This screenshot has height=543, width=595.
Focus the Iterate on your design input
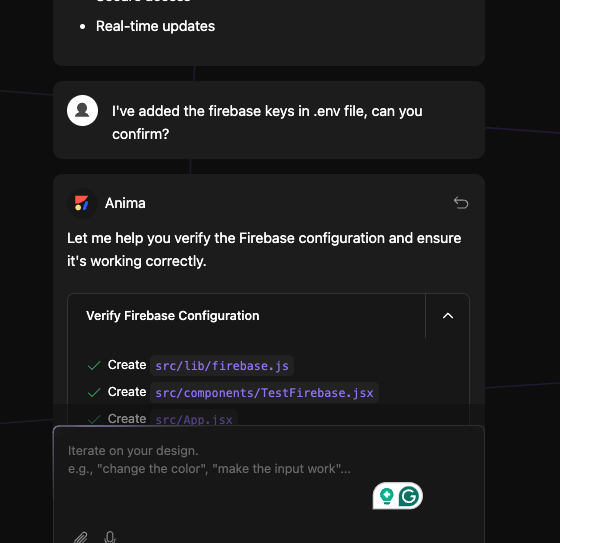[x=269, y=478]
